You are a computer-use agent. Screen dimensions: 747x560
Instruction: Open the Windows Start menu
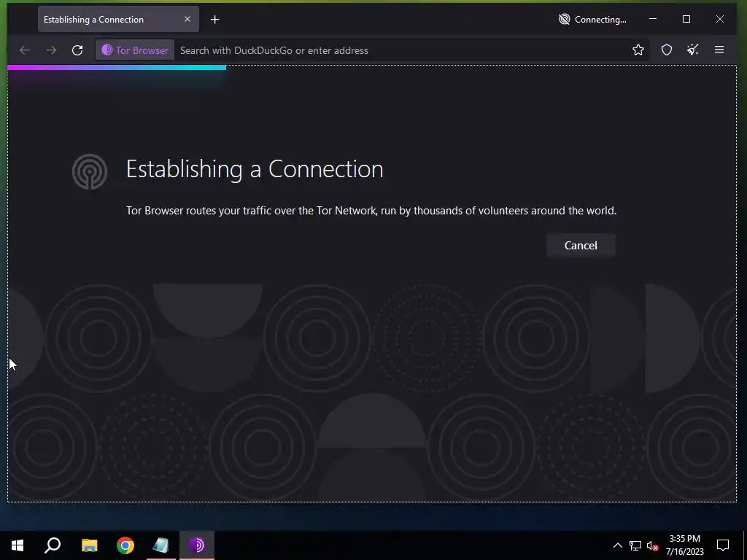[18, 545]
